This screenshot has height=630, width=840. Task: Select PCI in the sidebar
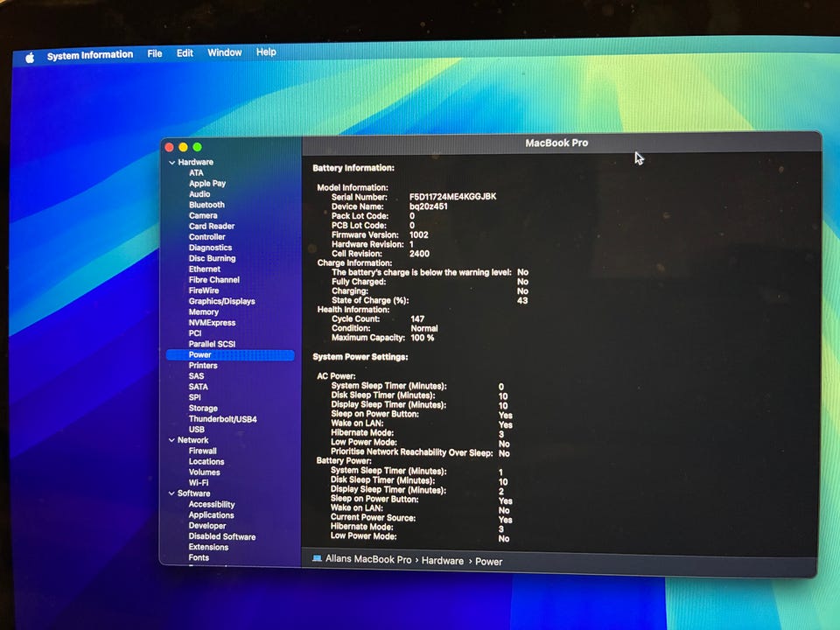[195, 333]
